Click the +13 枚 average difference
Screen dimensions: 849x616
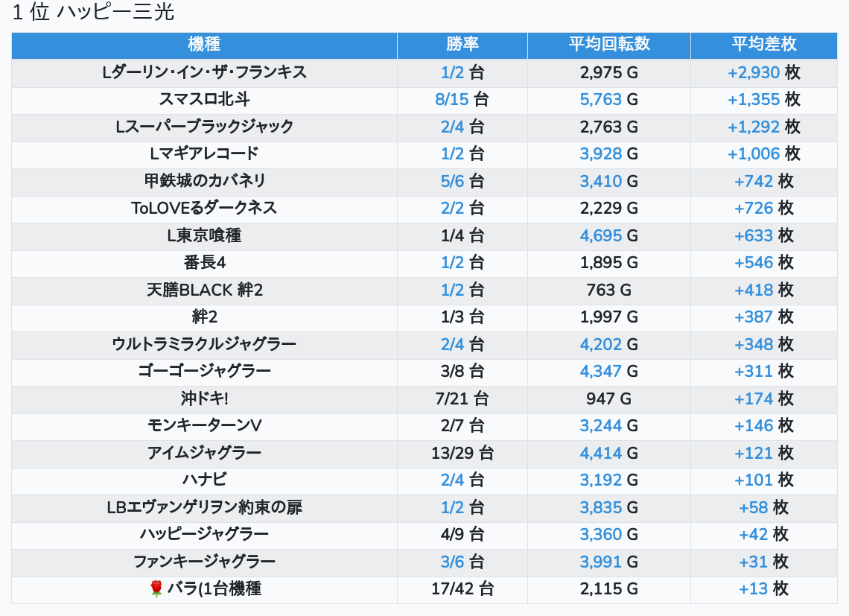[763, 589]
